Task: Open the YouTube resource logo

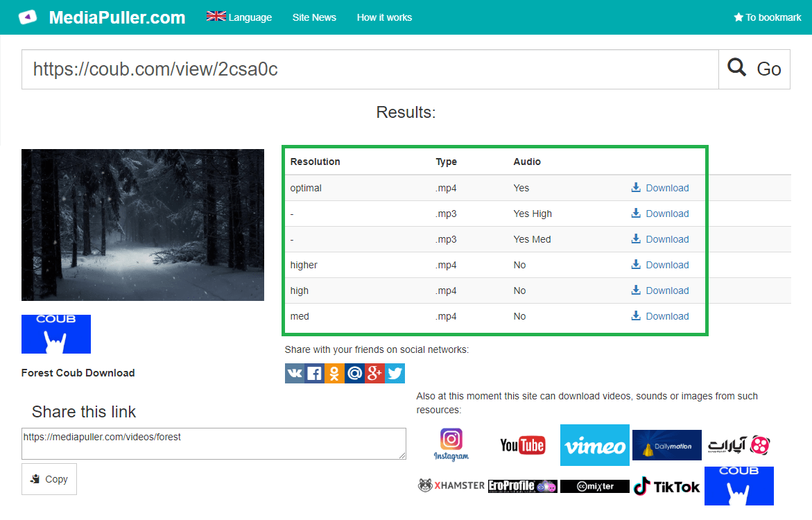Action: (x=522, y=445)
